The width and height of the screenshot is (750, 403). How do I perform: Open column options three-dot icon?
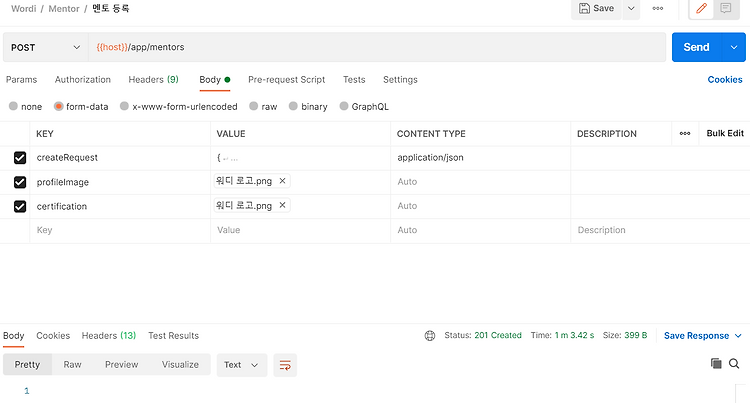(x=685, y=133)
